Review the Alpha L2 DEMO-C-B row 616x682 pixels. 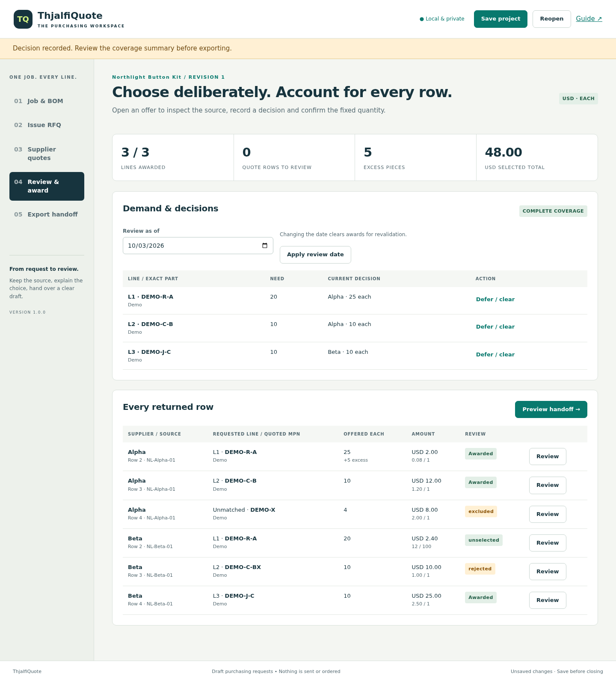[548, 485]
